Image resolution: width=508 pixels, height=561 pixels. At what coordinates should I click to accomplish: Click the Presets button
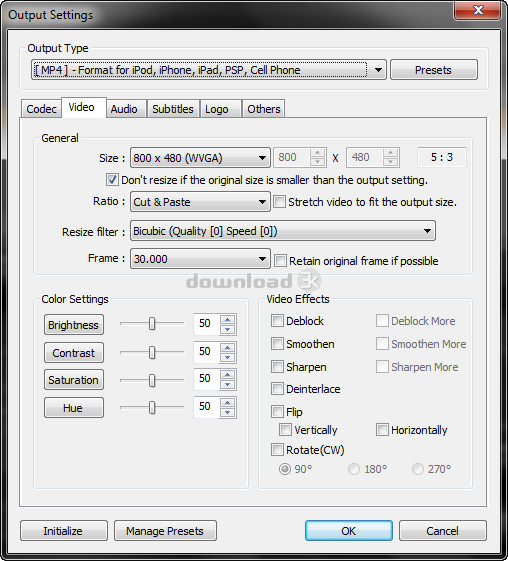434,70
